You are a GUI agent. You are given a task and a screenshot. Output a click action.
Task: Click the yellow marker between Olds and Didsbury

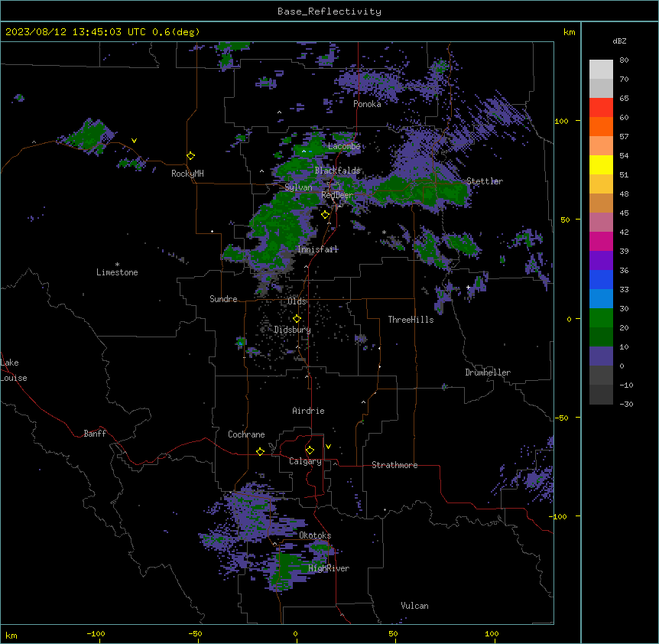click(297, 319)
